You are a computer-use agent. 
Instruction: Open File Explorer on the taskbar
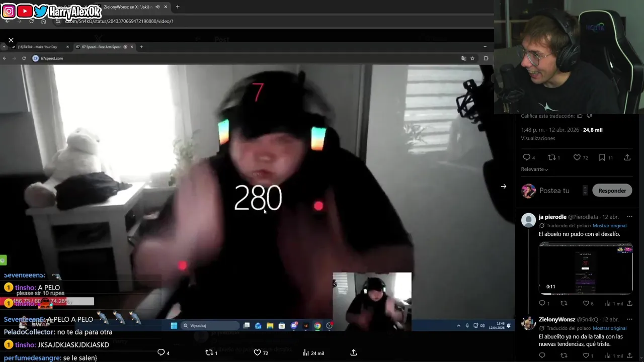[x=270, y=325]
